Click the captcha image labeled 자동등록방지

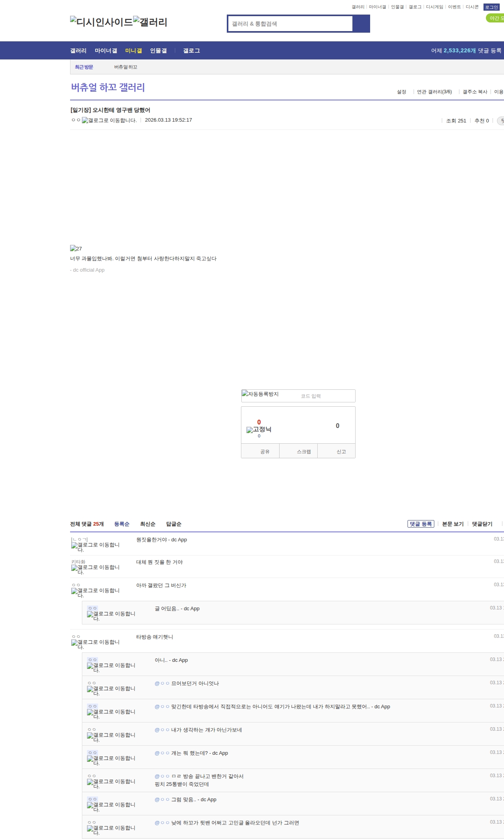[260, 394]
